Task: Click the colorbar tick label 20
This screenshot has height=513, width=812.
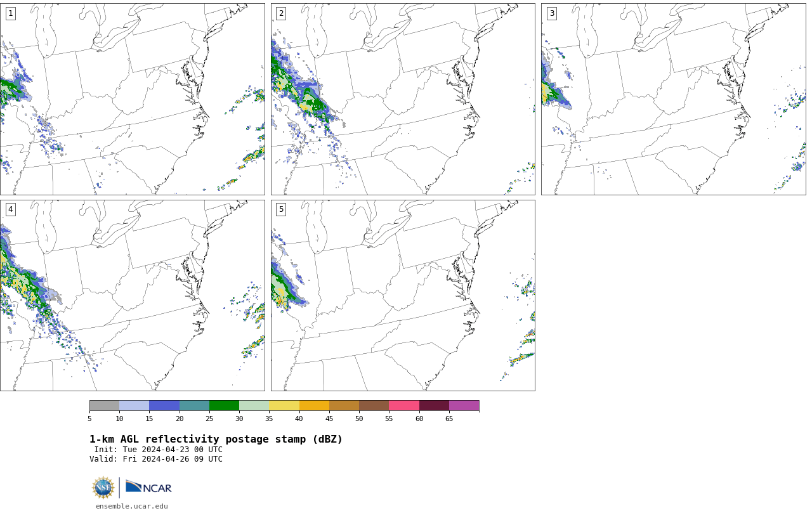Action: [180, 419]
